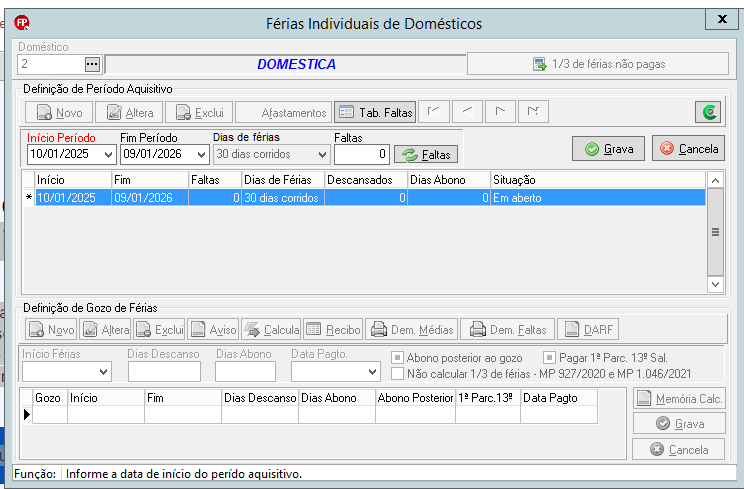Refresh absences with the Faltas button
The height and width of the screenshot is (489, 744).
426,155
